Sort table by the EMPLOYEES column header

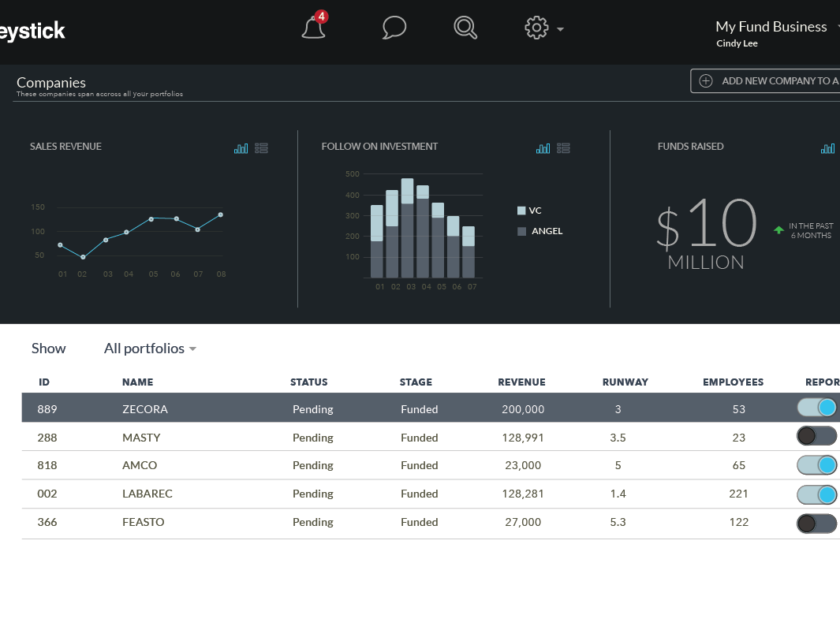pyautogui.click(x=733, y=382)
